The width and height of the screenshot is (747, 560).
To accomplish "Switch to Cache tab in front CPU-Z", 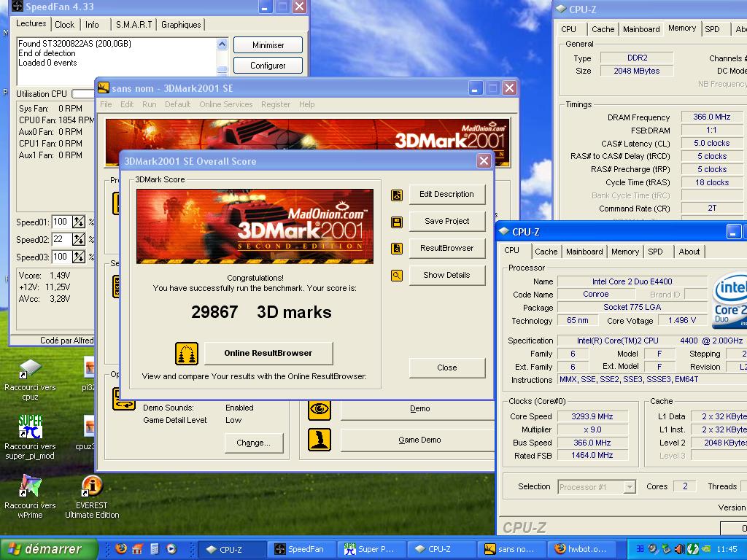I will pos(546,252).
